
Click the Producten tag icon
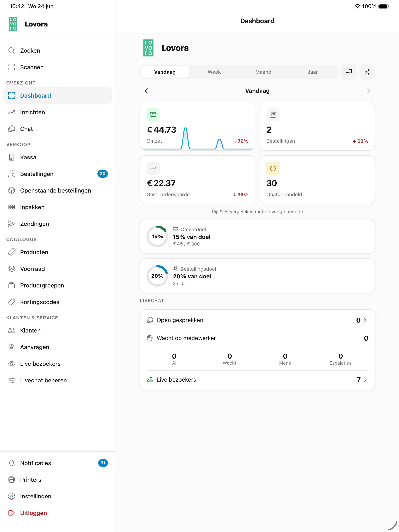tap(12, 252)
